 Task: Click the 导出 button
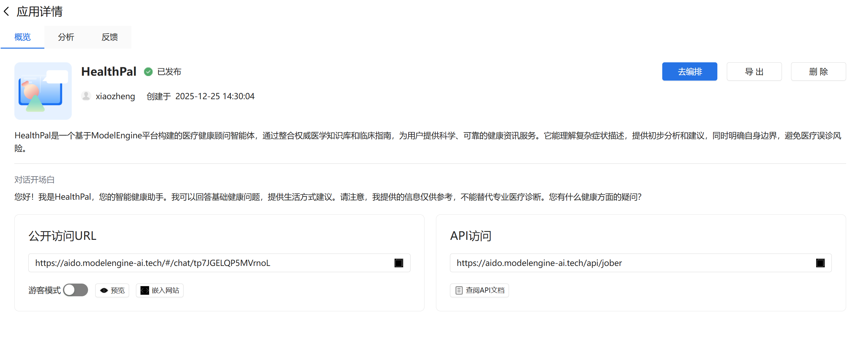click(x=754, y=71)
